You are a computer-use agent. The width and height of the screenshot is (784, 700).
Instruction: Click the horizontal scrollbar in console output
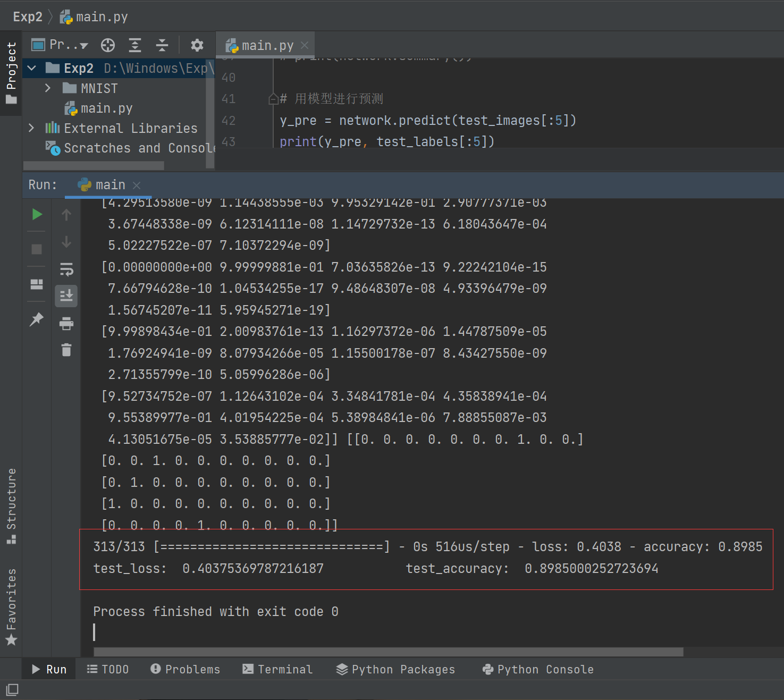[x=389, y=652]
